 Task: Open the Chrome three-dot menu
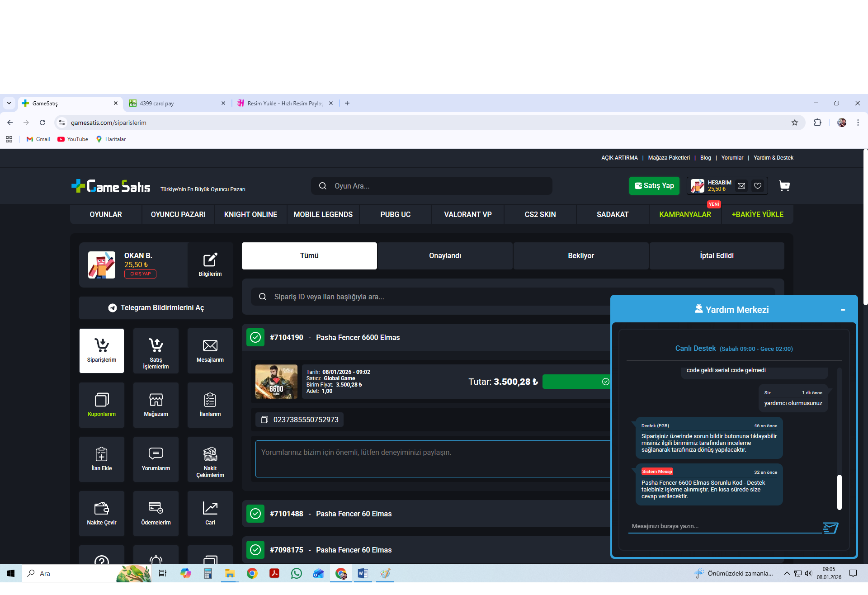(x=858, y=123)
